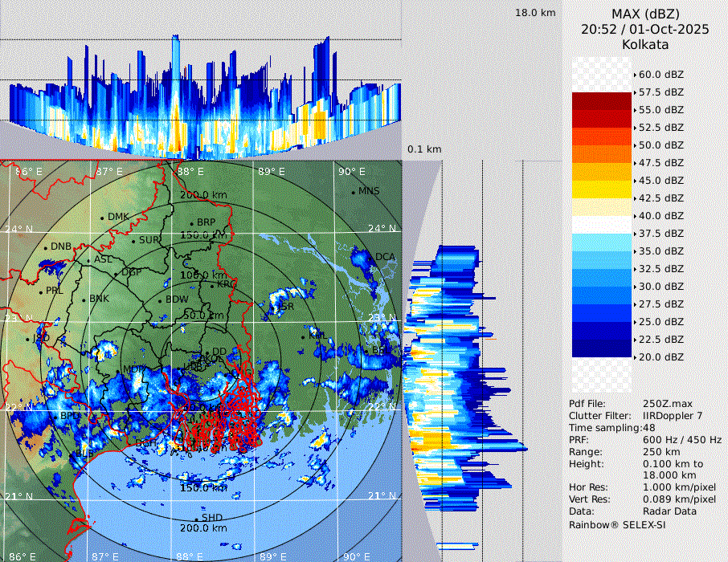
Task: Click the arrow tick beside 40.0 dBZ
Action: point(635,216)
